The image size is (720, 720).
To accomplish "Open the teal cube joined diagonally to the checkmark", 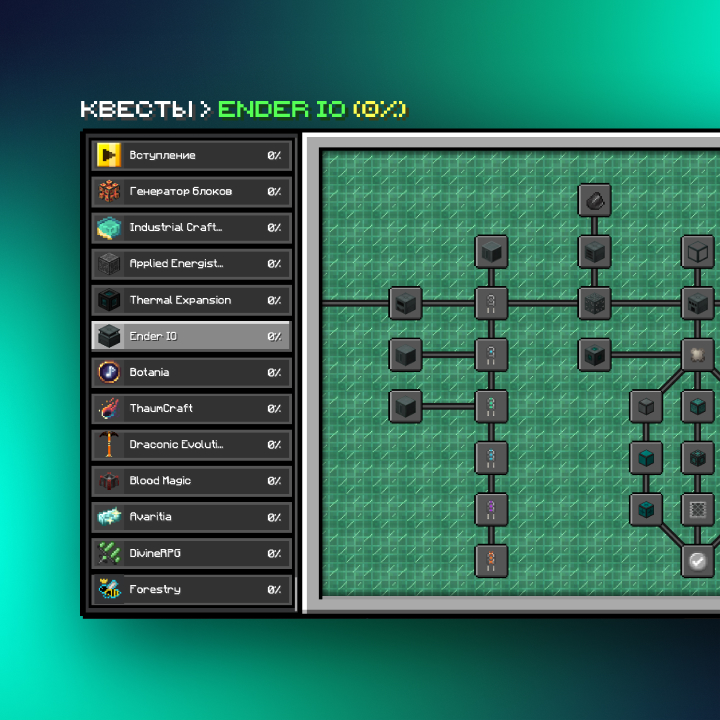I will point(646,509).
